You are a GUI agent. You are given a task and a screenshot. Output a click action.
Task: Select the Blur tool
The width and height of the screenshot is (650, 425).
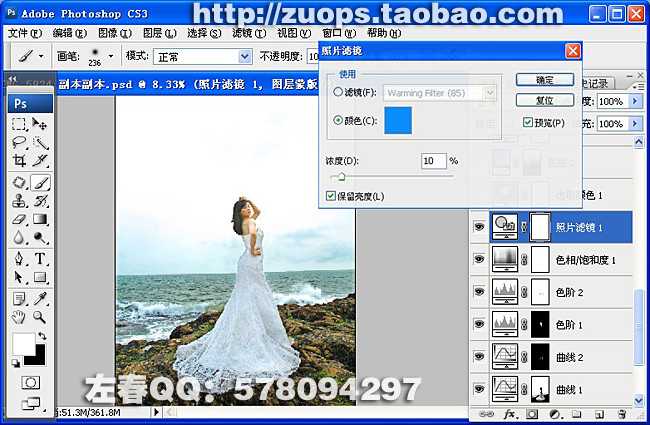pyautogui.click(x=19, y=238)
